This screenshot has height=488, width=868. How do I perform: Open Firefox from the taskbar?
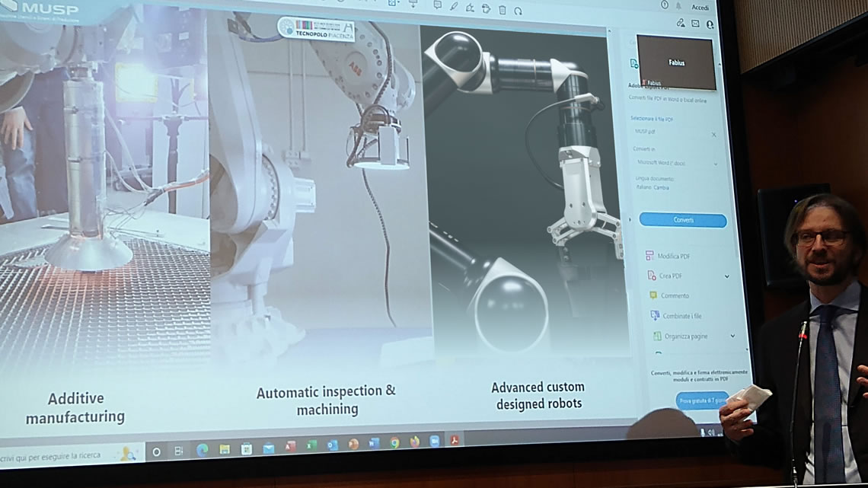[415, 442]
